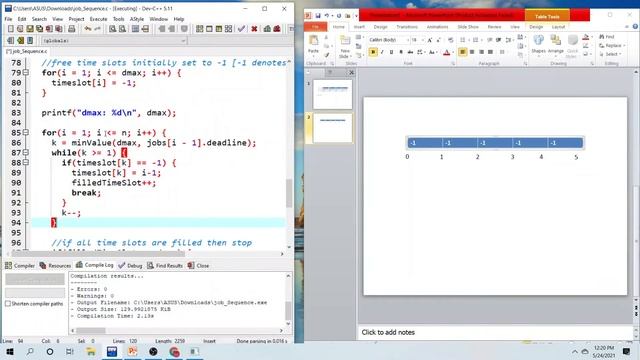
Task: Click New Slide icon in PowerPoint
Action: tap(345, 41)
